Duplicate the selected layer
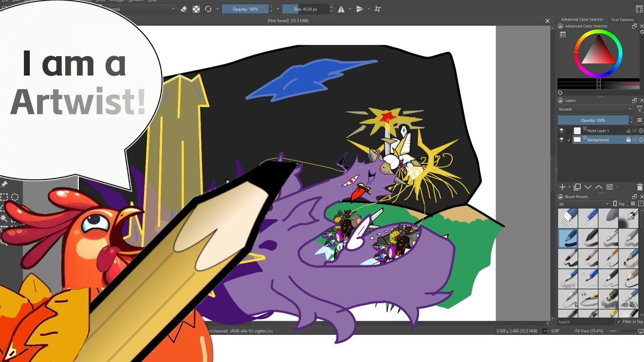Screen dimensions: 644x362 click(x=577, y=187)
